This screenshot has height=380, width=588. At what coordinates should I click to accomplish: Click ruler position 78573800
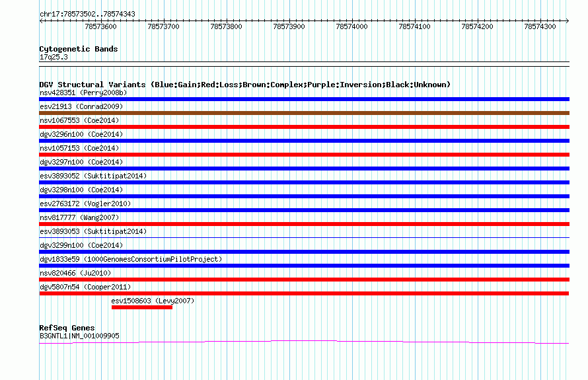(x=226, y=26)
